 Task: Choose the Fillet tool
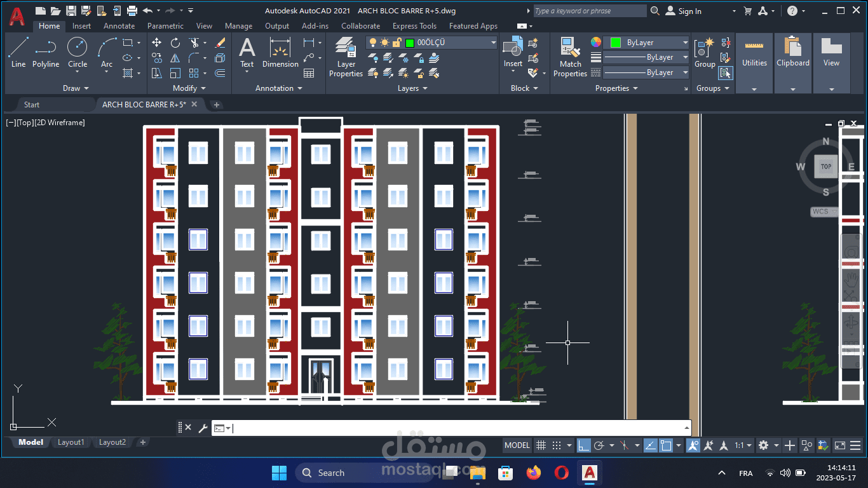[194, 58]
